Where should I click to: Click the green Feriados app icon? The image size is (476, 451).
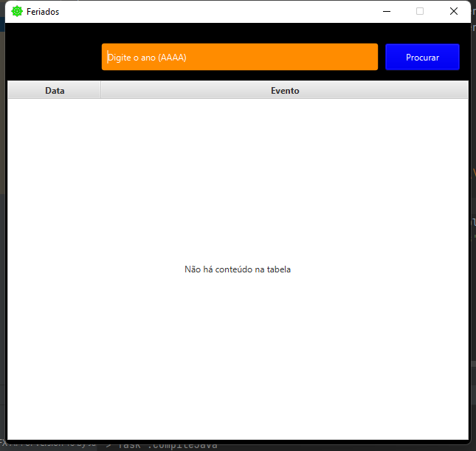(17, 12)
